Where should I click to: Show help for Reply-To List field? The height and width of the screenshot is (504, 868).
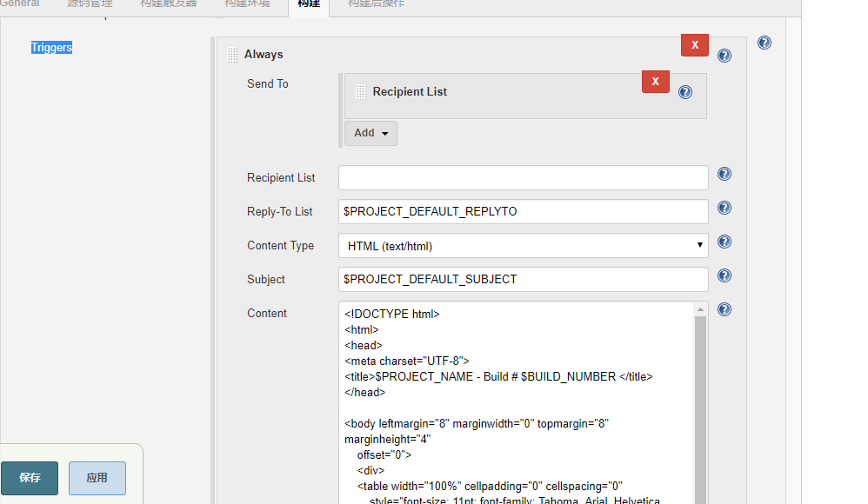tap(724, 208)
